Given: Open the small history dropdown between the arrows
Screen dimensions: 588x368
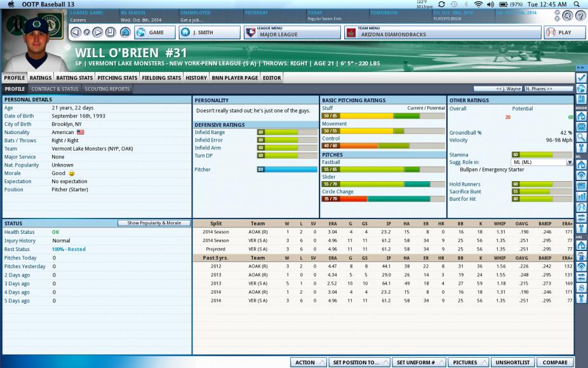Looking at the screenshot, I should 86,32.
